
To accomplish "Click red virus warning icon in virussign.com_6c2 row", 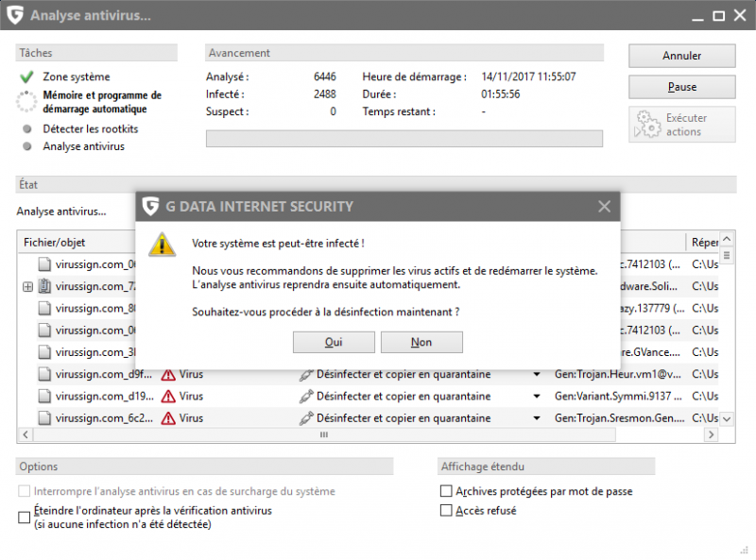I will coord(168,418).
